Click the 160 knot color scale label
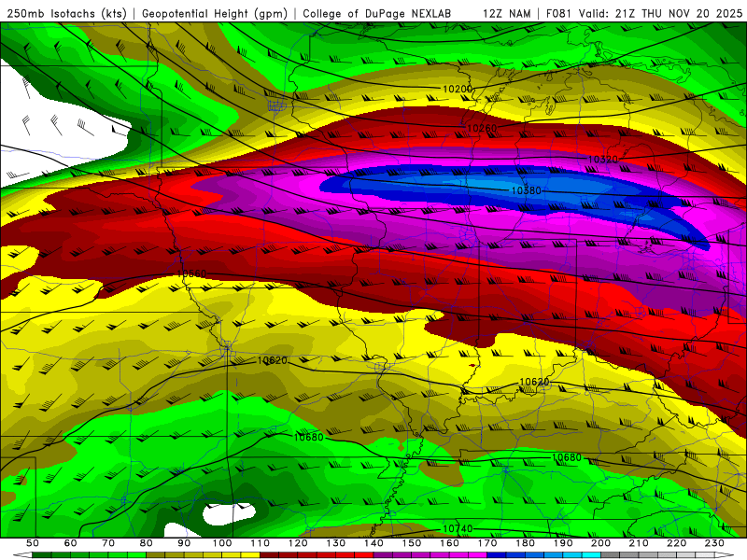747x560 pixels. coord(449,543)
